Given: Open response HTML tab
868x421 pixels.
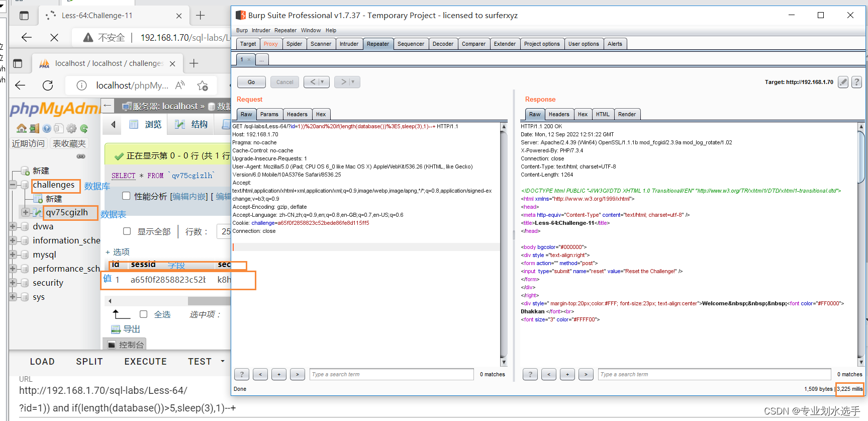Looking at the screenshot, I should (603, 114).
